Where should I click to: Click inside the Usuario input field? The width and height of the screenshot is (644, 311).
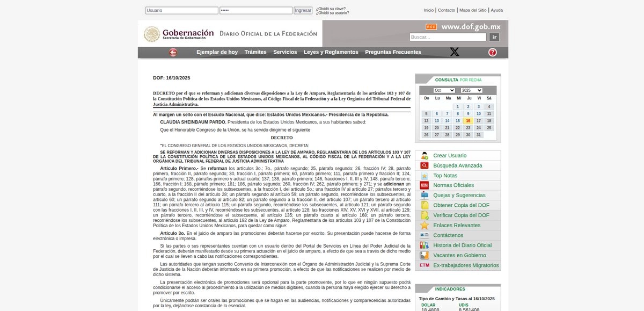pos(180,10)
